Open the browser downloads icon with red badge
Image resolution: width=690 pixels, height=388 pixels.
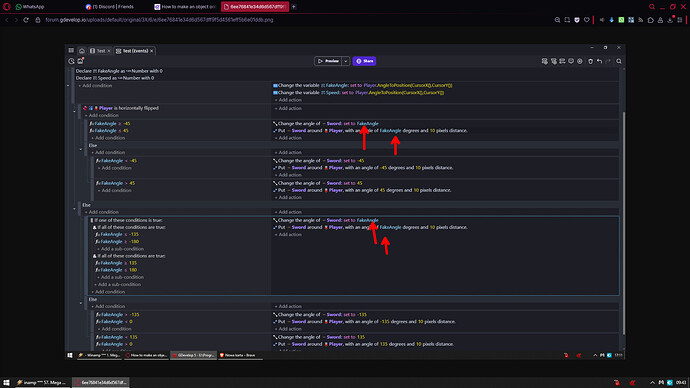point(670,20)
